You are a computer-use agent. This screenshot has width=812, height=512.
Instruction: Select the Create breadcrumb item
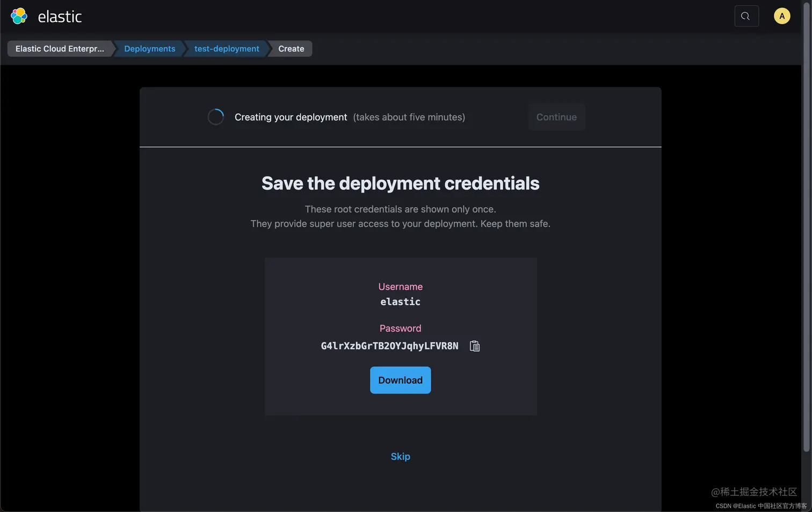[x=291, y=49]
